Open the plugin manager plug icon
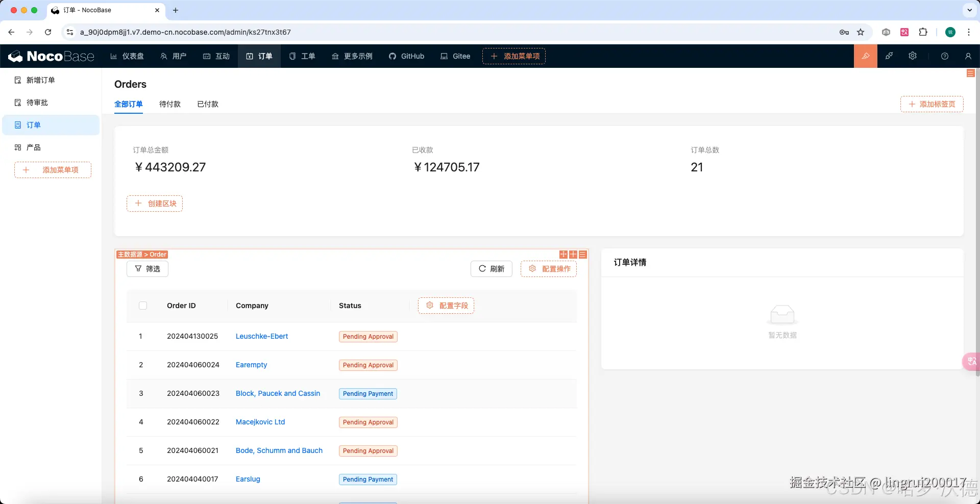 click(889, 56)
